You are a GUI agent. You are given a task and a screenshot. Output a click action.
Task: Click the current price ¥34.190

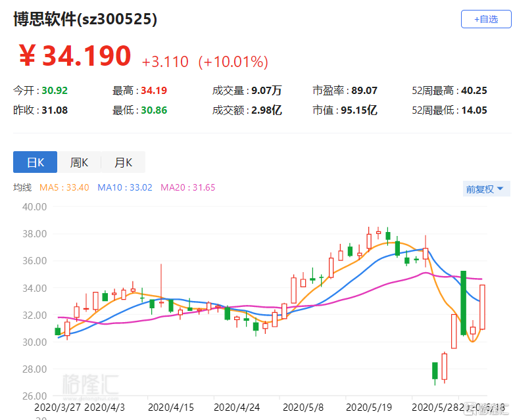75,56
